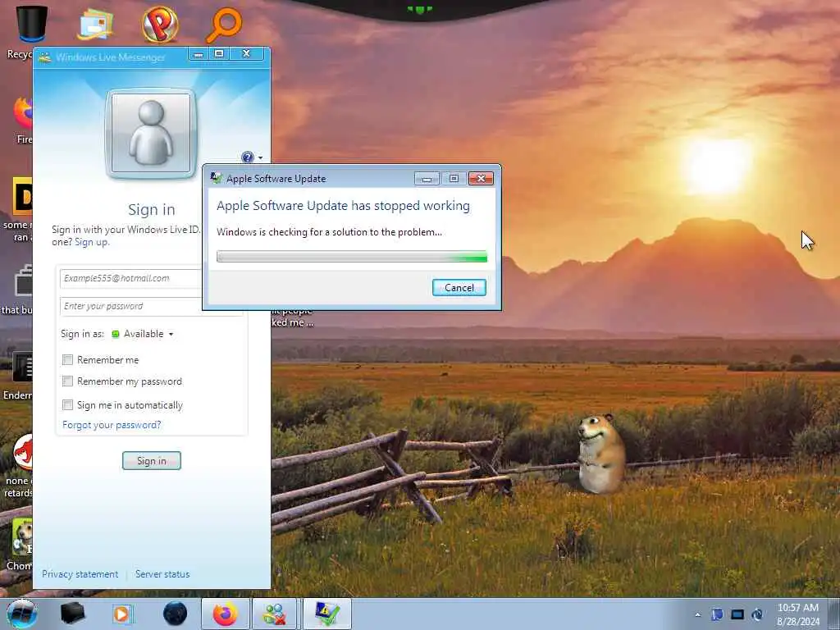Click the Apple Software Update title icon
The image size is (840, 630).
(x=217, y=178)
